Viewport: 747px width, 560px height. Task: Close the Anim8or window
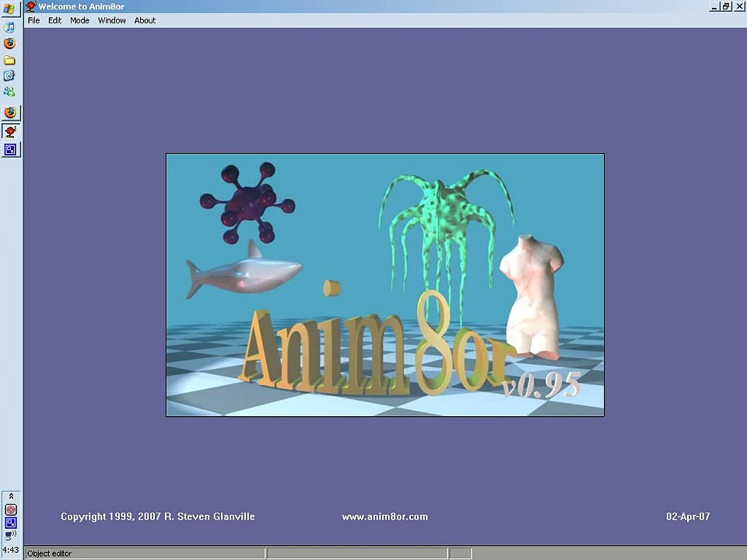point(740,6)
